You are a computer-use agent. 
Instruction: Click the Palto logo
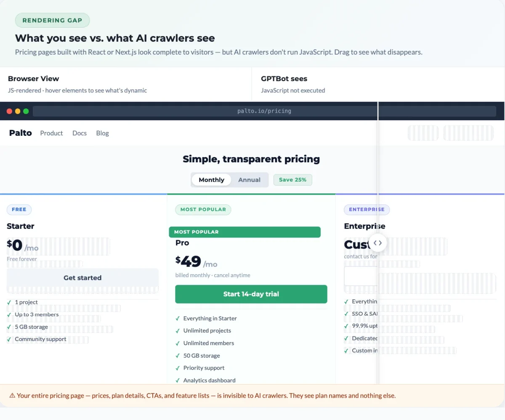pyautogui.click(x=20, y=133)
